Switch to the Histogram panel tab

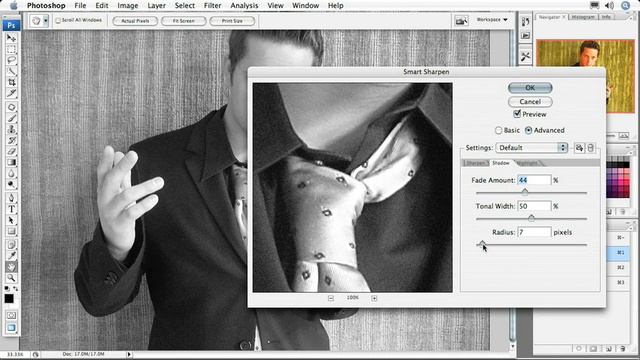tap(583, 17)
